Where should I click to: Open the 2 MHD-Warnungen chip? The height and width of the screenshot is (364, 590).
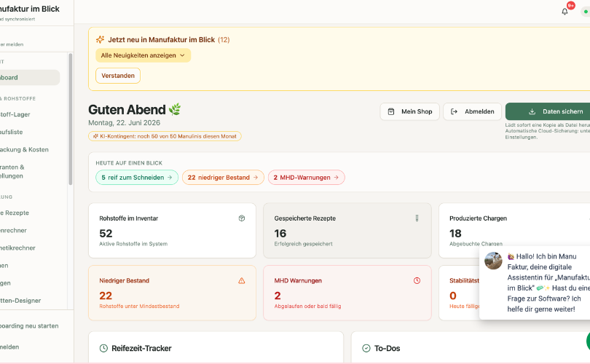tap(306, 178)
